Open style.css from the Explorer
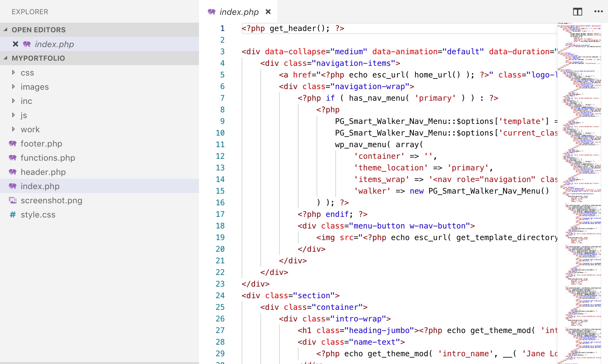Viewport: 608px width, 364px height. 38,215
